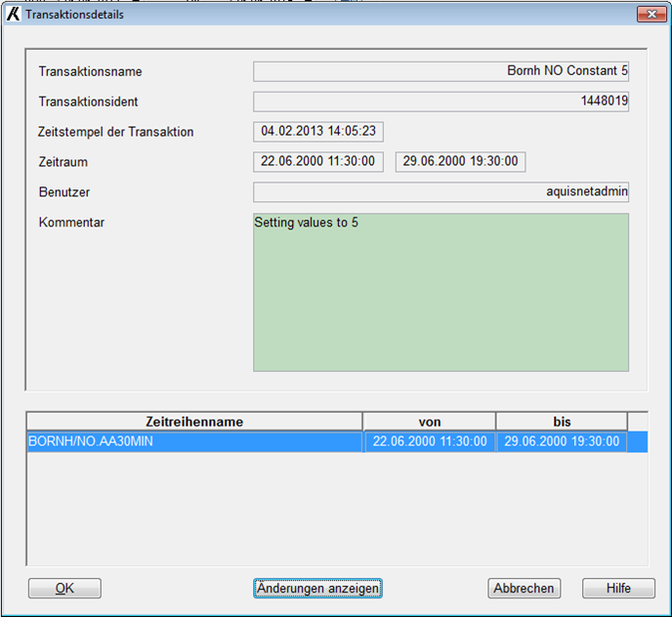
Task: Click the Zeitraum start date 22.06.2000 field
Action: click(x=318, y=162)
